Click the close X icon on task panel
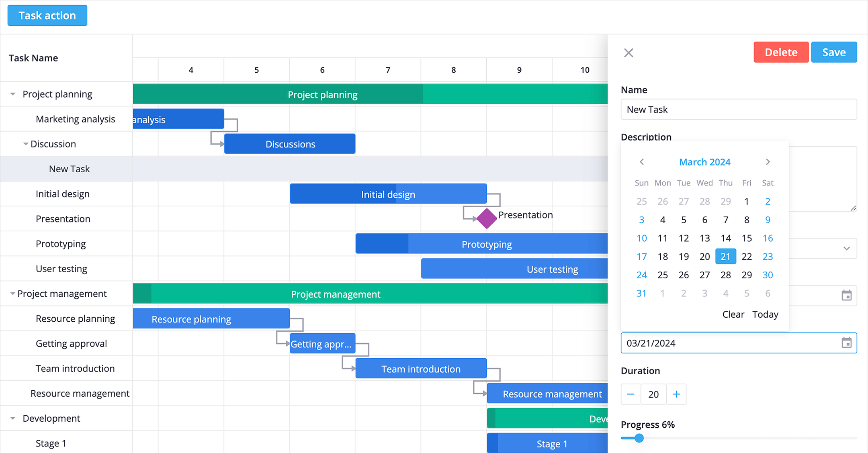The width and height of the screenshot is (868, 453). (x=628, y=53)
